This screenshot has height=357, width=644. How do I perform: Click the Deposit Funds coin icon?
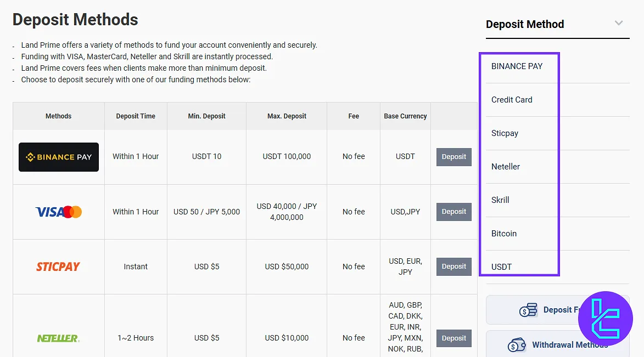(528, 310)
